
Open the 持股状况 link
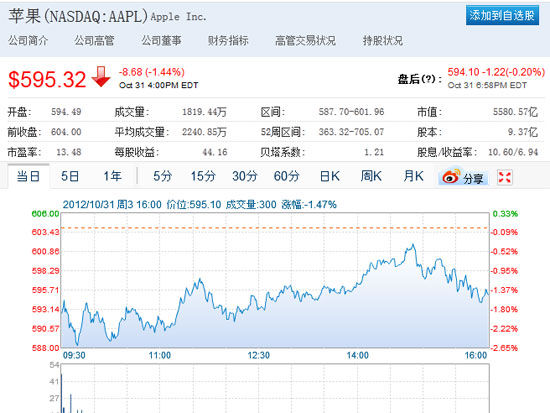coord(383,41)
